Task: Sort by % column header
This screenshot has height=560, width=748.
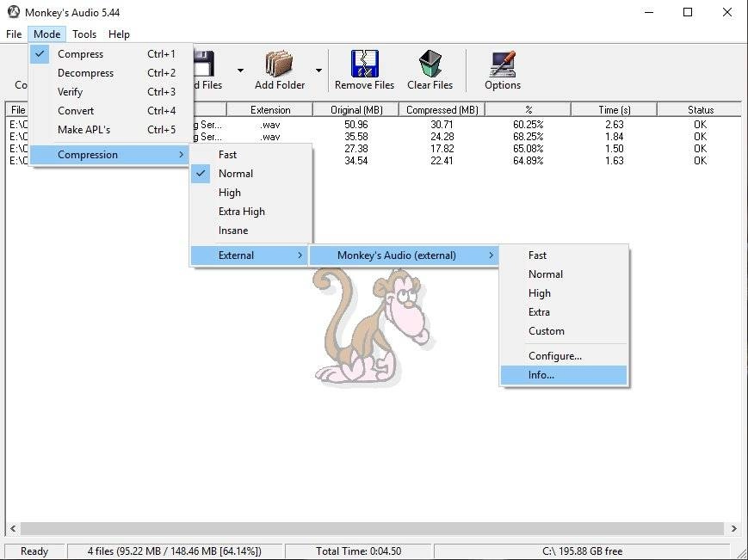Action: pyautogui.click(x=529, y=109)
